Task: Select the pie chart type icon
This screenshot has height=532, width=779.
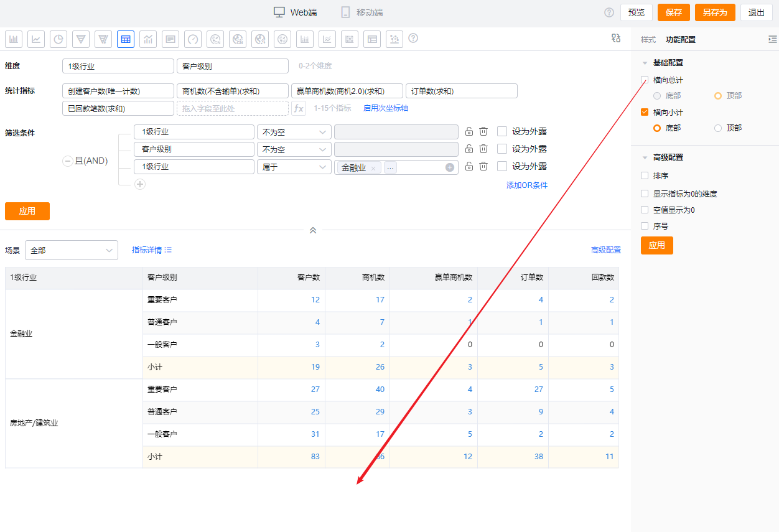Action: click(58, 39)
